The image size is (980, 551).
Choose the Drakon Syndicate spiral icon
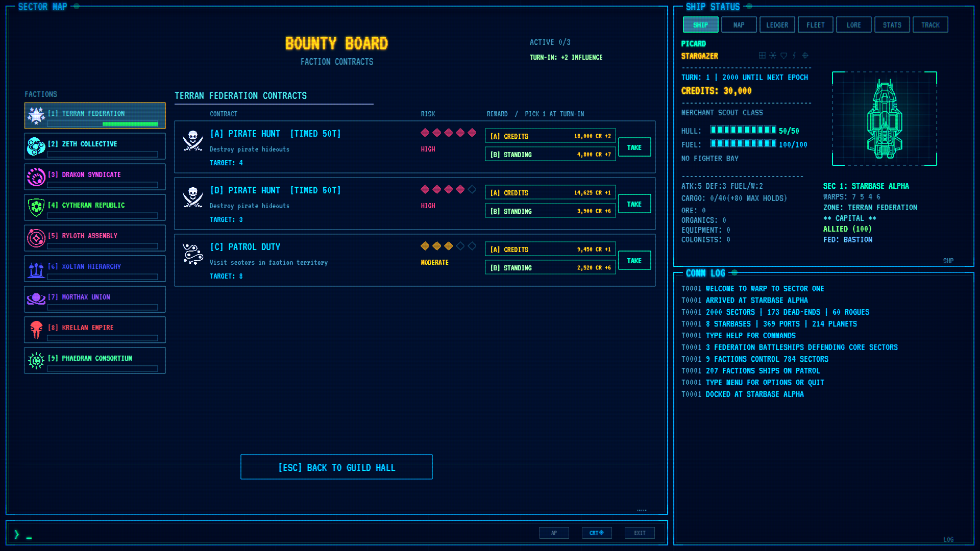point(36,177)
